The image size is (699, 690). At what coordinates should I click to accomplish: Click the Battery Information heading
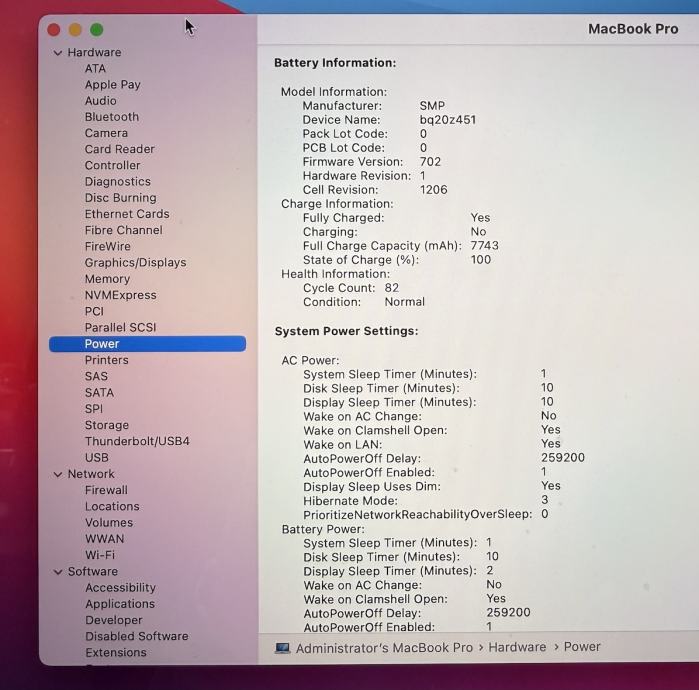pos(335,63)
